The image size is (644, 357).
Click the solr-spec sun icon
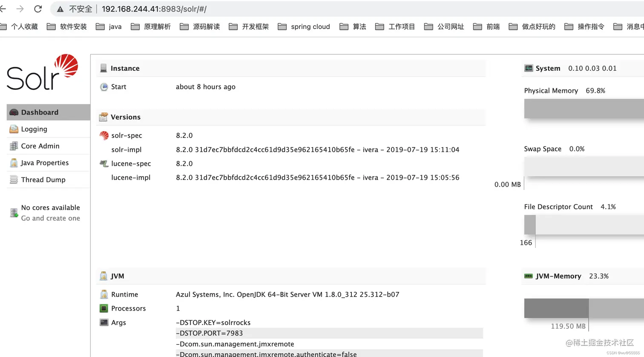(104, 135)
